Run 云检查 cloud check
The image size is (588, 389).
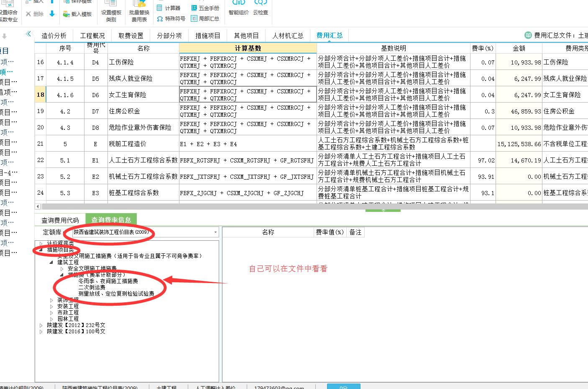click(x=260, y=8)
